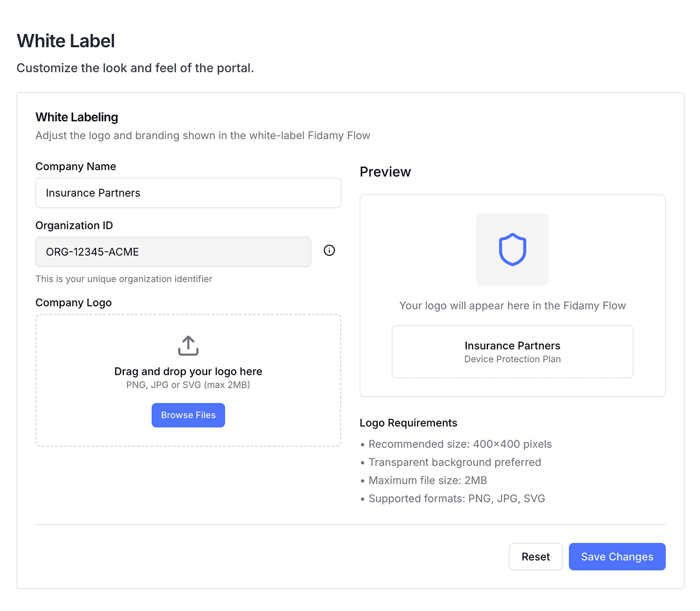Click the unique organization identifier helper text
Image resolution: width=700 pixels, height=611 pixels.
click(x=124, y=279)
